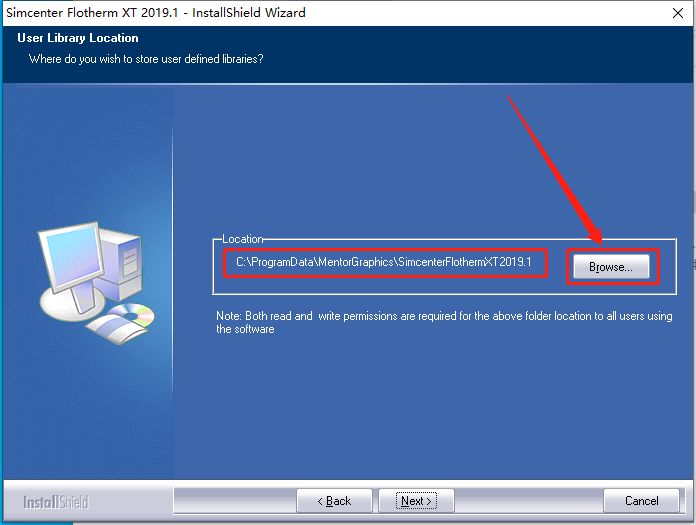The height and width of the screenshot is (525, 696).
Task: Click the read and write permissions note
Action: click(x=444, y=322)
